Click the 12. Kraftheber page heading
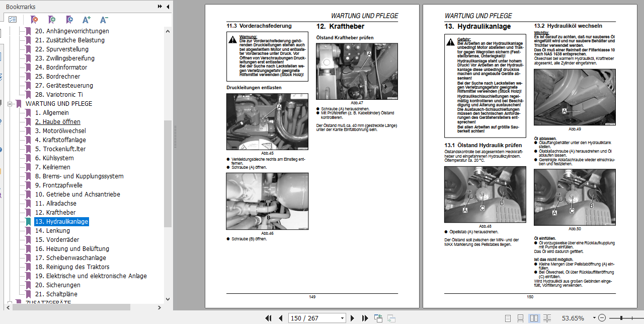 tap(340, 26)
